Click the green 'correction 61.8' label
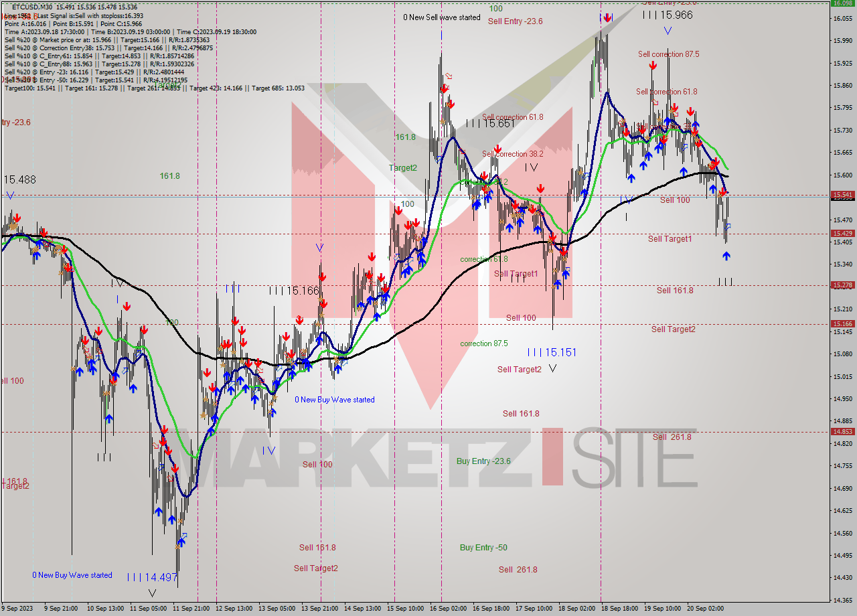Screen dimensions: 857x616 click(484, 259)
